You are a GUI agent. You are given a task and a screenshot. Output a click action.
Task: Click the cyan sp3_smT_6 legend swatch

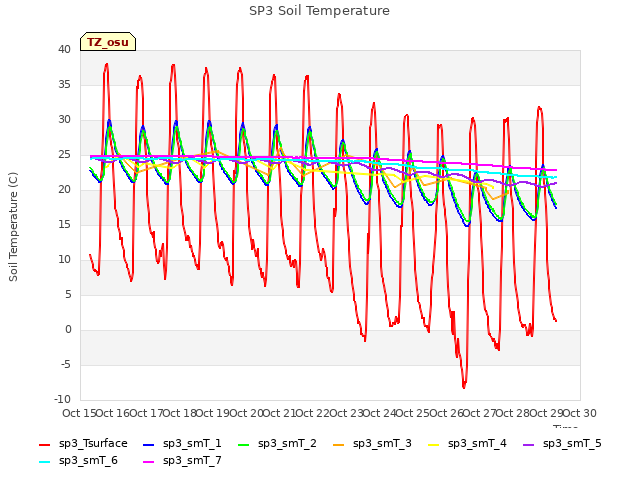pyautogui.click(x=44, y=462)
